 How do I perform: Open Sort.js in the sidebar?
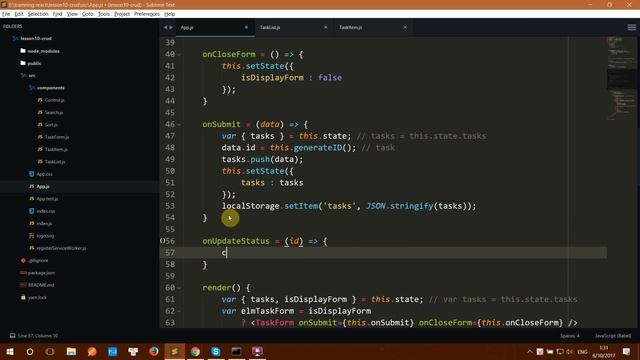point(51,125)
